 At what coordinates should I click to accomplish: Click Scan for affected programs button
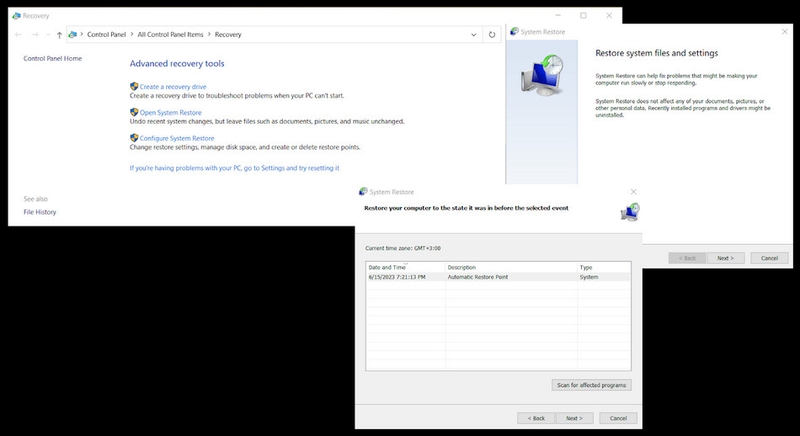point(591,385)
